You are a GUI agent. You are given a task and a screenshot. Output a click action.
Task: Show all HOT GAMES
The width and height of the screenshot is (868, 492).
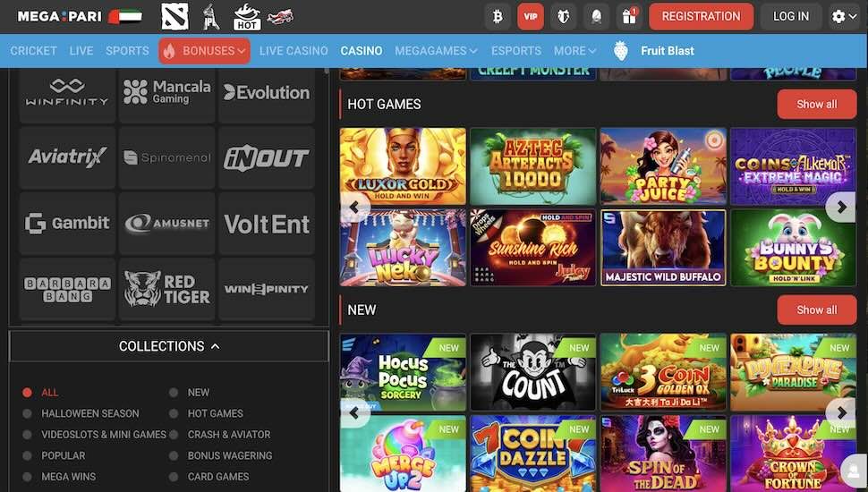816,104
